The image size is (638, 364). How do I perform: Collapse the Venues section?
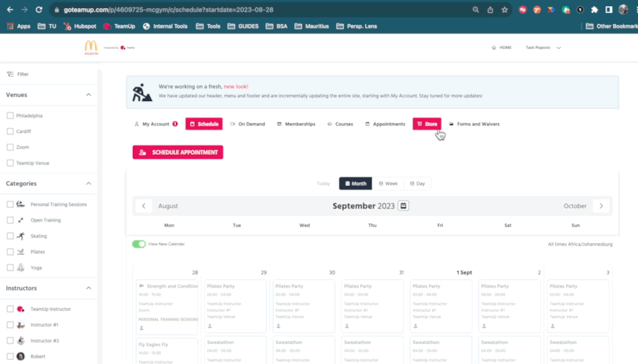point(88,95)
